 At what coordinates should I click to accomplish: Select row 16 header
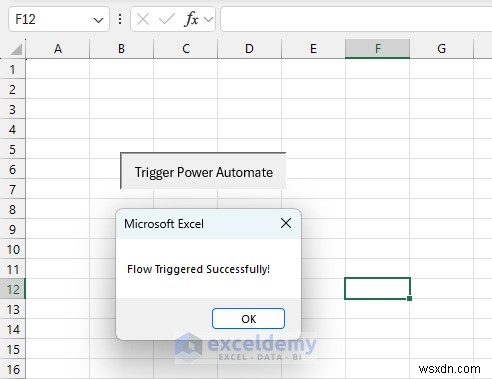click(x=13, y=369)
